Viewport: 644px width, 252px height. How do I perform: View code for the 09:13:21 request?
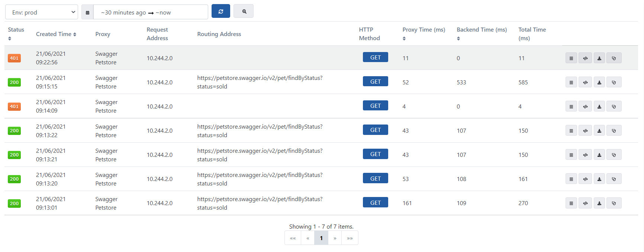click(585, 155)
